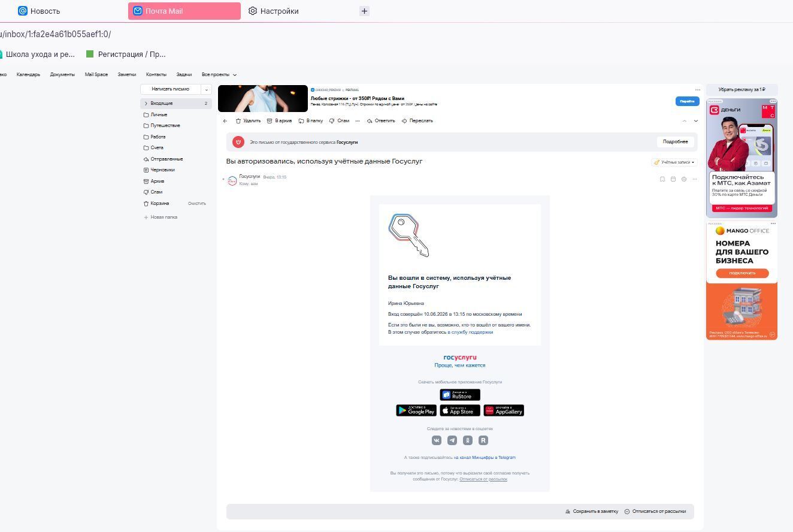Viewport: 793px width, 532px height.
Task: Open Календарь in the top menu
Action: (x=28, y=75)
